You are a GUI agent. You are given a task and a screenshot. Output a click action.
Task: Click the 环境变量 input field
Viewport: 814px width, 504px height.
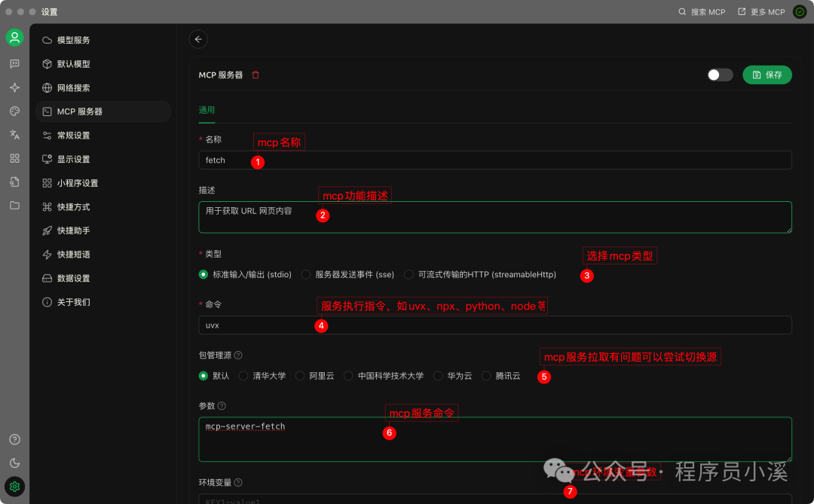(494, 499)
